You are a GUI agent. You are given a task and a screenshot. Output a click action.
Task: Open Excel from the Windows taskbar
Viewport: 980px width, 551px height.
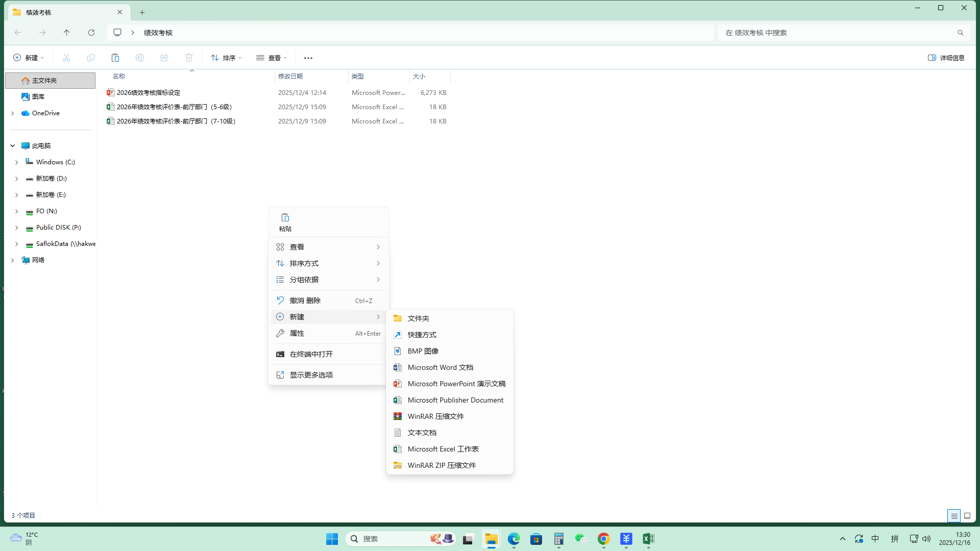click(x=648, y=539)
